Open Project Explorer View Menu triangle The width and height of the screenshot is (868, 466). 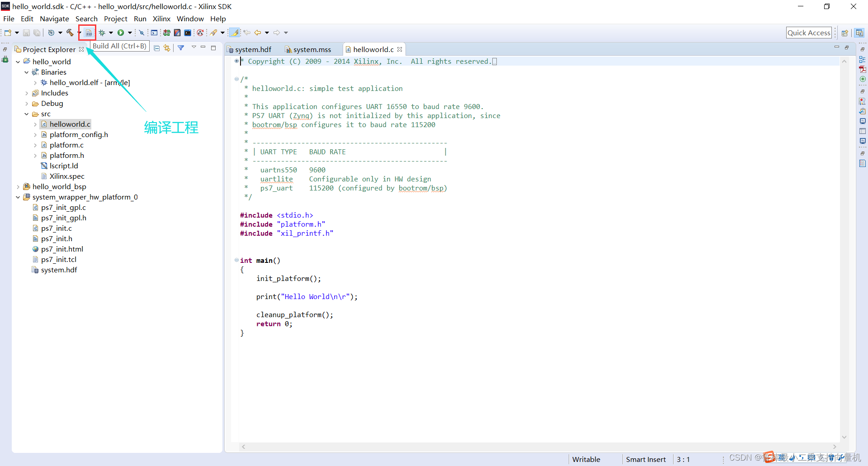pyautogui.click(x=193, y=47)
